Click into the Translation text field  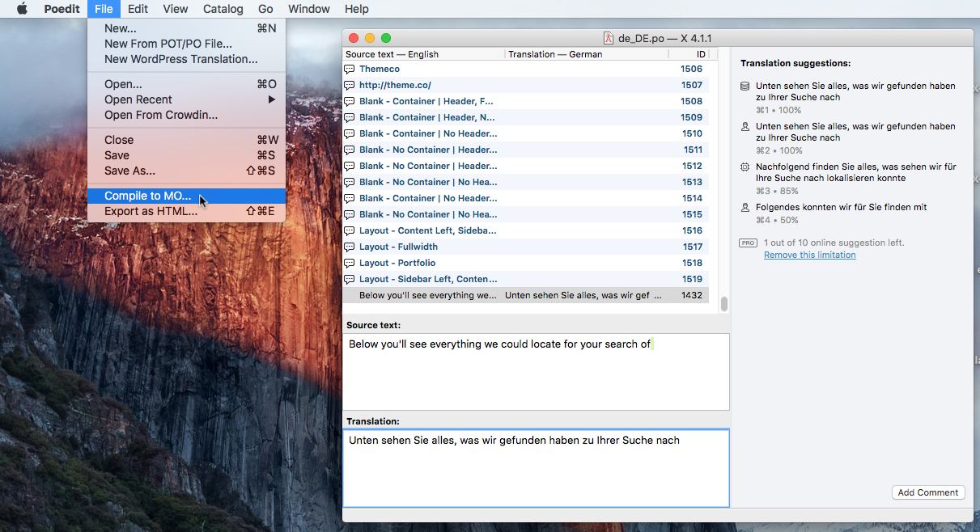tap(536, 468)
